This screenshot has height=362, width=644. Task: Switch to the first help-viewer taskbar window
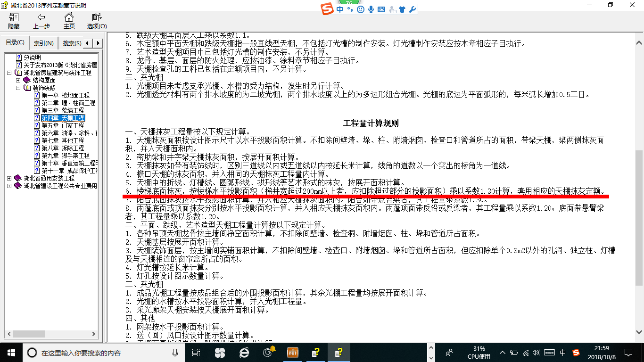pyautogui.click(x=316, y=352)
